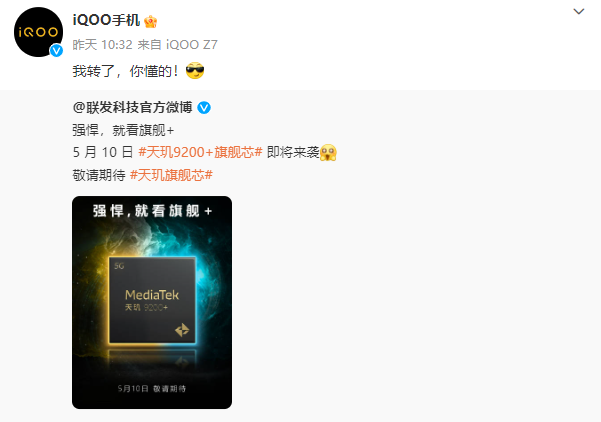601x422 pixels.
Task: Click the gold crown icon beside iQOO手机
Action: click(151, 21)
